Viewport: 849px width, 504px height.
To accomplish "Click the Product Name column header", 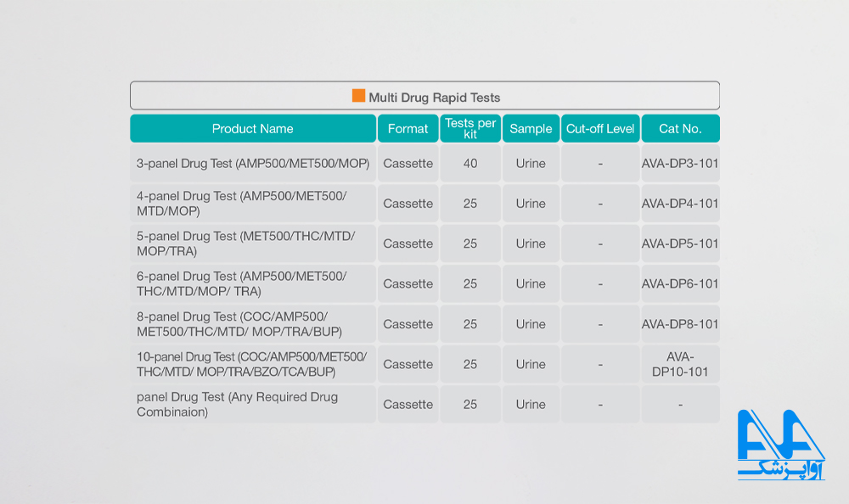I will point(253,128).
